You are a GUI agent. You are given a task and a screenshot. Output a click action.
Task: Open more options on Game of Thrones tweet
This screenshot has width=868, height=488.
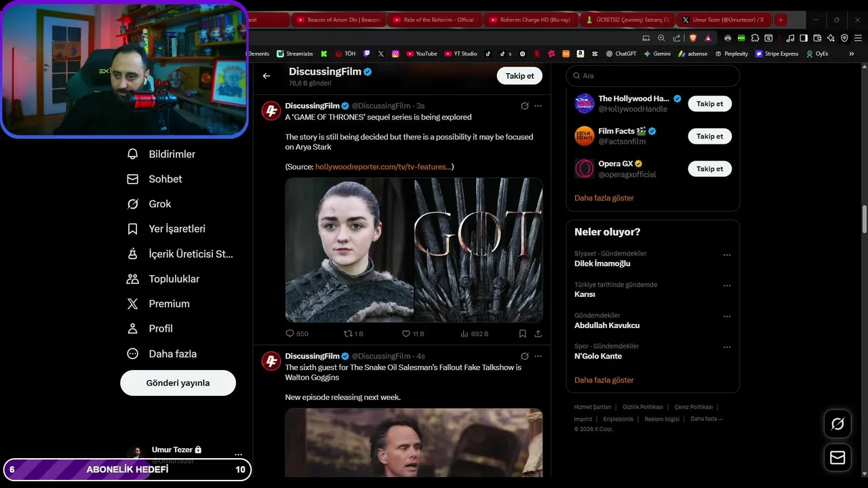pos(538,106)
